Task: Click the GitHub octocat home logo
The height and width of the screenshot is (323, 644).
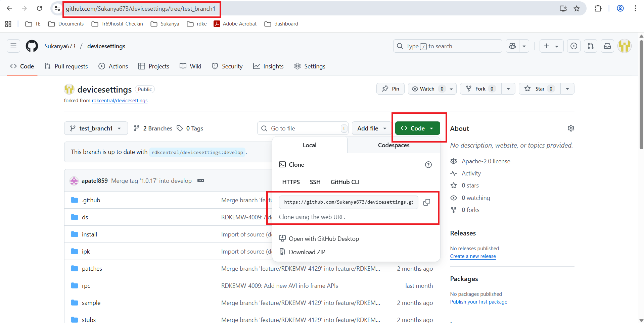Action: click(x=32, y=46)
